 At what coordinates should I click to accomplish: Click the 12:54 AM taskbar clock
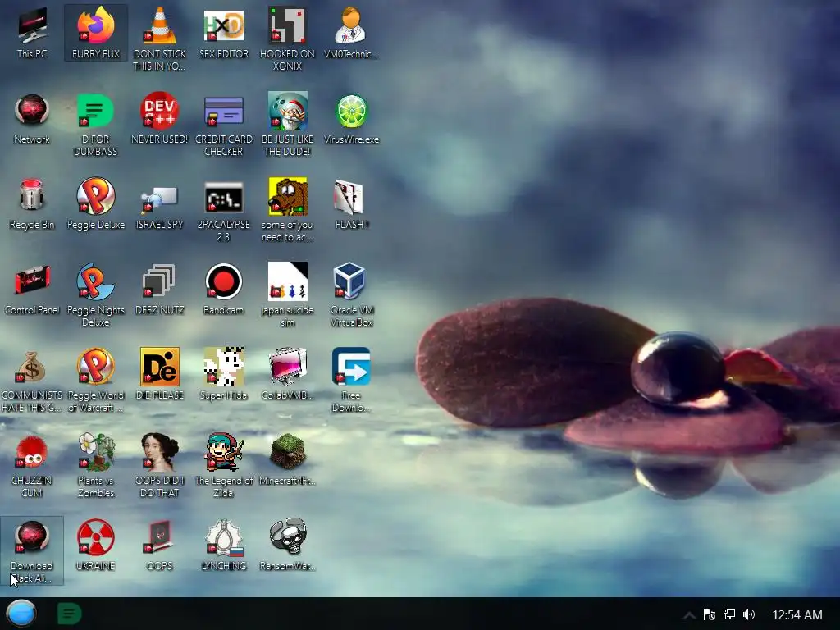797,615
